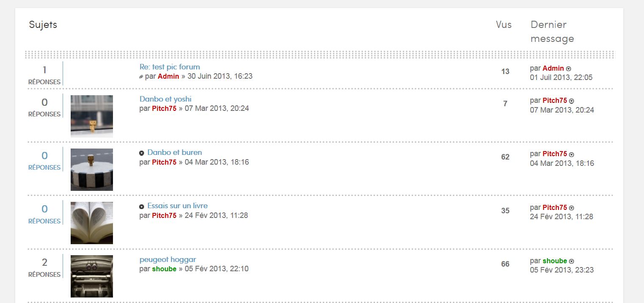The width and height of the screenshot is (644, 303).
Task: Open the open-book heart thumbnail
Action: tap(92, 223)
